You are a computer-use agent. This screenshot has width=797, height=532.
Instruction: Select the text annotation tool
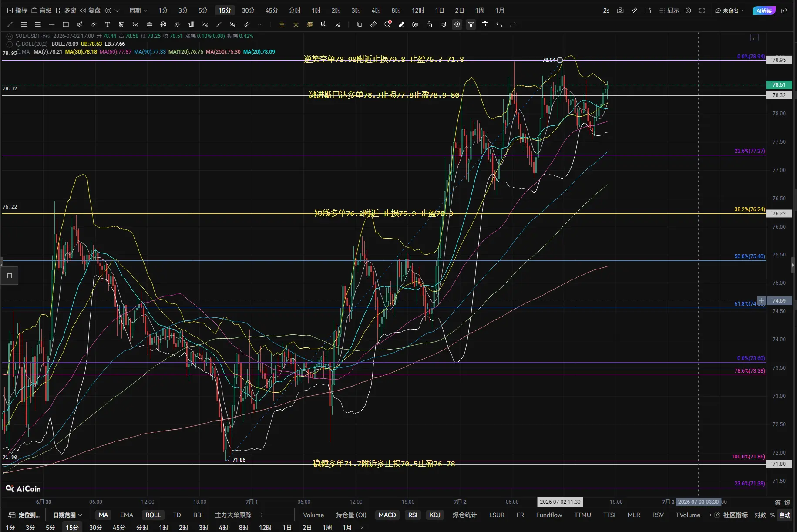coord(108,24)
